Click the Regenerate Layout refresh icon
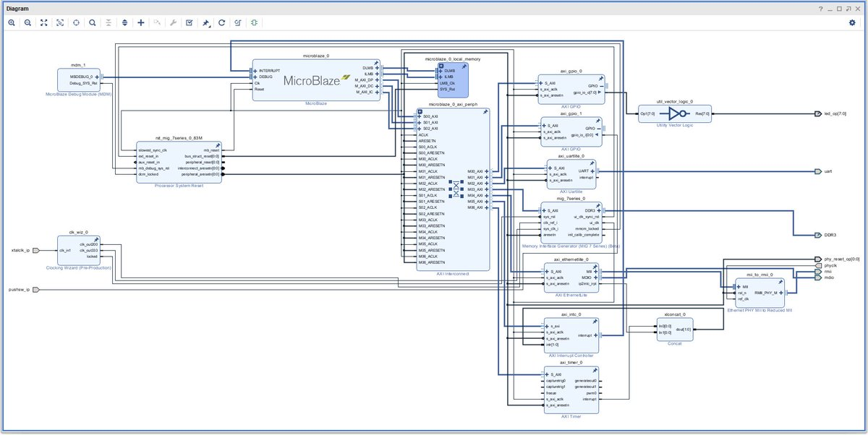 pos(221,22)
